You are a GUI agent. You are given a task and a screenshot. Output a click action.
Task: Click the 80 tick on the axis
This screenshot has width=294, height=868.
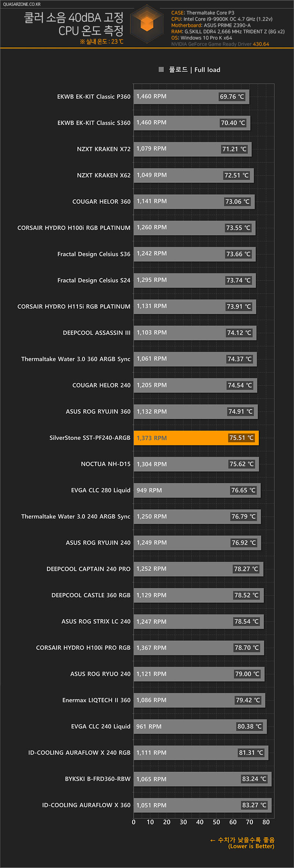tap(266, 822)
